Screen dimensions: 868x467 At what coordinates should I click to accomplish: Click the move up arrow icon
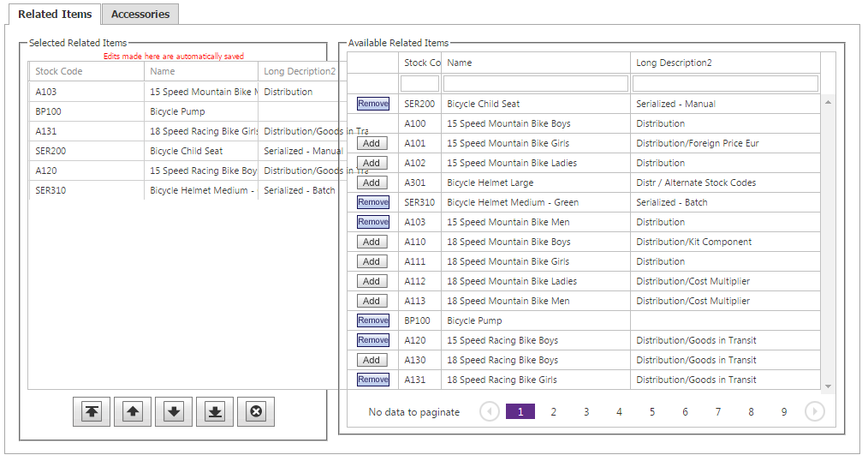click(133, 411)
